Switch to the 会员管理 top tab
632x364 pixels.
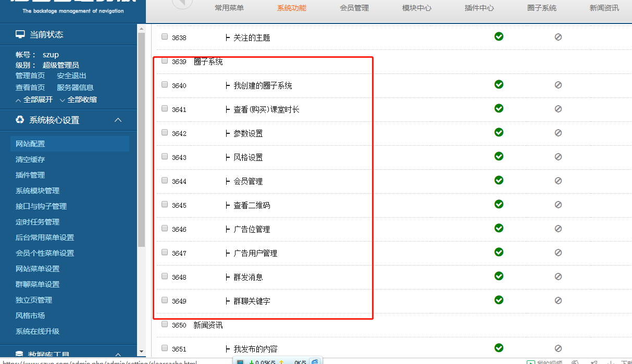coord(354,8)
